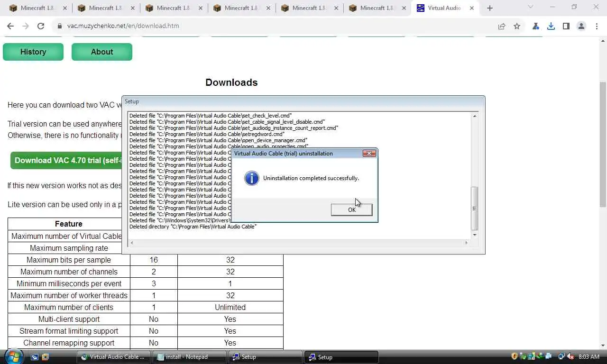607x364 pixels.
Task: Go back in browser history
Action: click(x=10, y=26)
